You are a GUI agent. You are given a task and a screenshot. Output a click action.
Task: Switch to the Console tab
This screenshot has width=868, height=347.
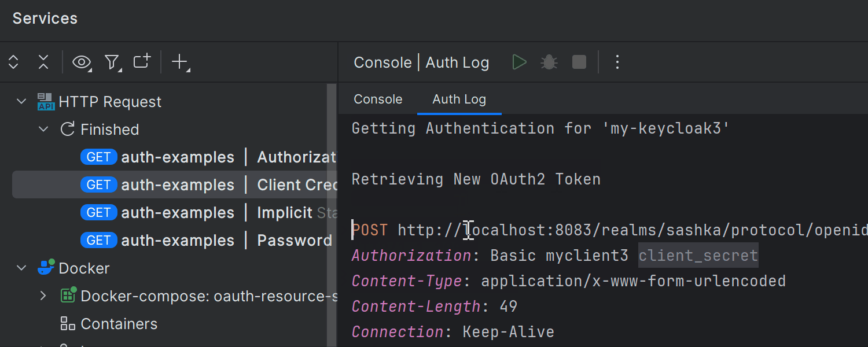coord(378,99)
